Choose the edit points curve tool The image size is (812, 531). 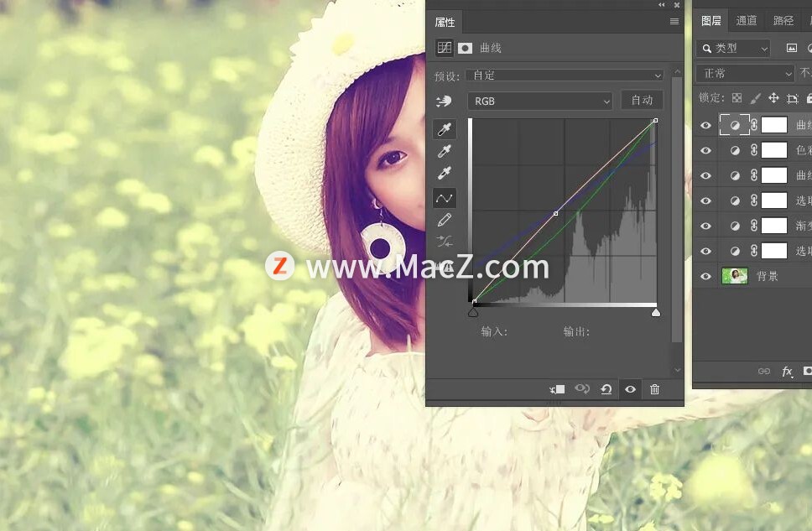(x=445, y=198)
